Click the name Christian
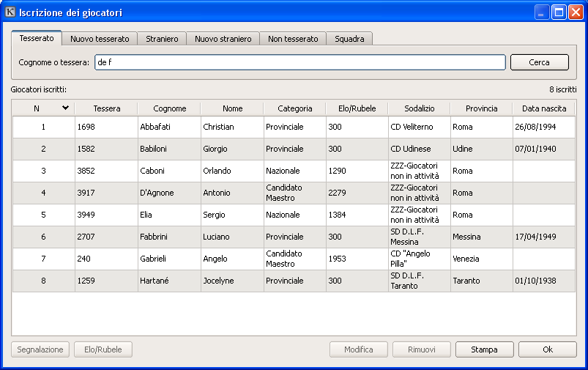Screen dimensions: 588x370 pos(219,127)
